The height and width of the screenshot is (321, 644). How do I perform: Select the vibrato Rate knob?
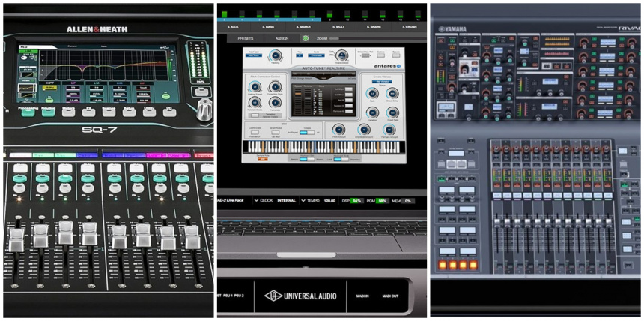point(372,93)
